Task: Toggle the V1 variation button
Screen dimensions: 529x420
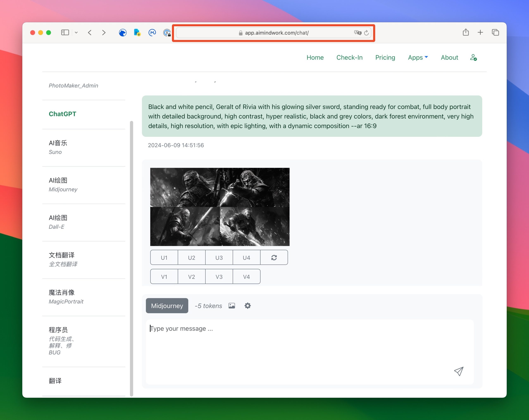Action: click(x=164, y=276)
